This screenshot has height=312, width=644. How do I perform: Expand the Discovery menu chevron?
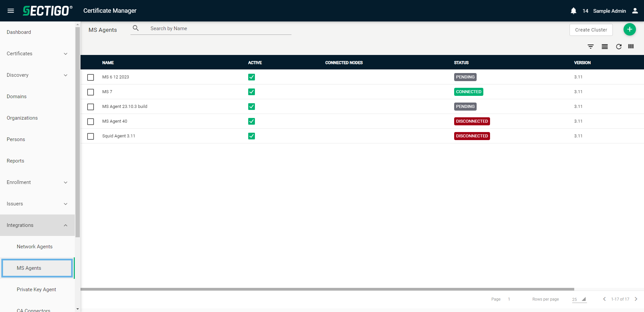[x=66, y=75]
